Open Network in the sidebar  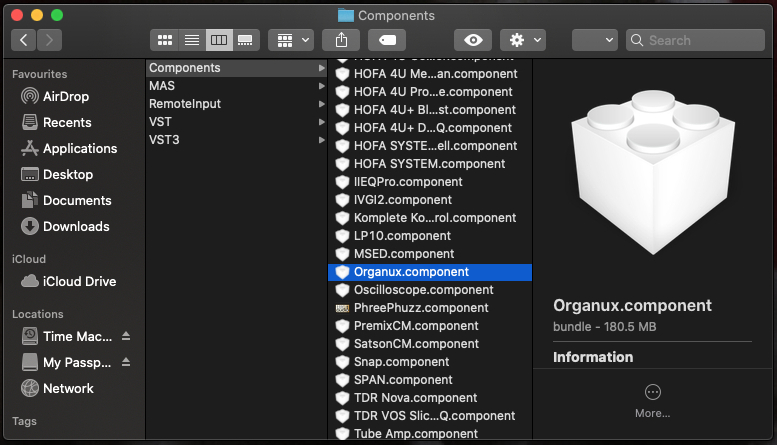(x=57, y=388)
